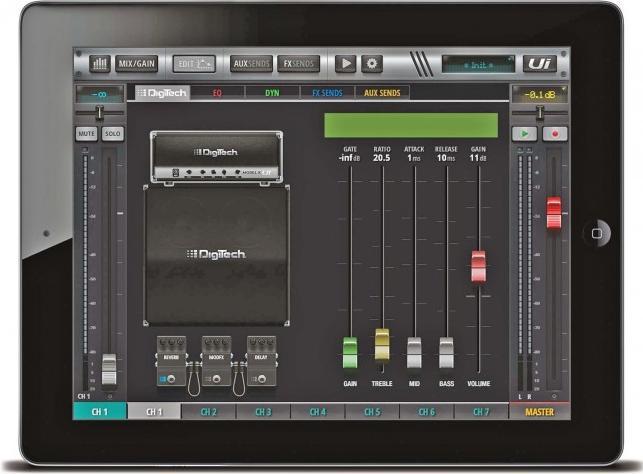This screenshot has width=643, height=474.
Task: Tap the Init snapshot display
Action: (478, 64)
